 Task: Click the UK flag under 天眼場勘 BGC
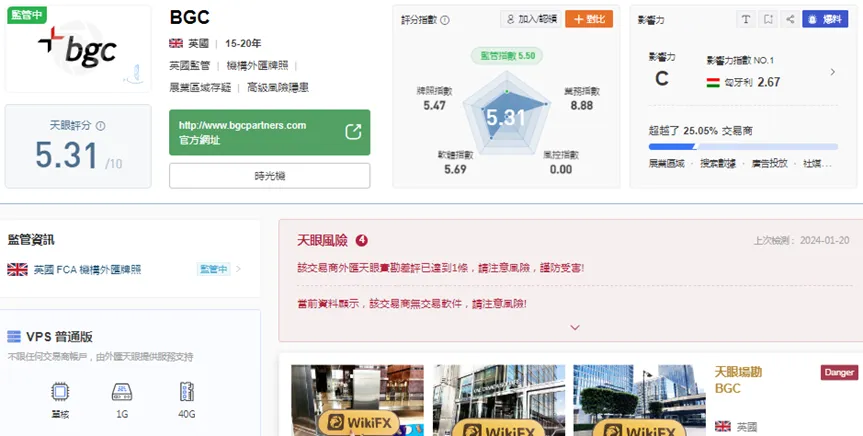[x=723, y=426]
